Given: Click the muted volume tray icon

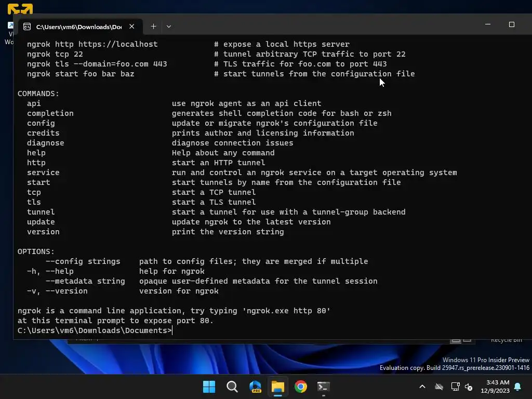Looking at the screenshot, I should [469, 387].
